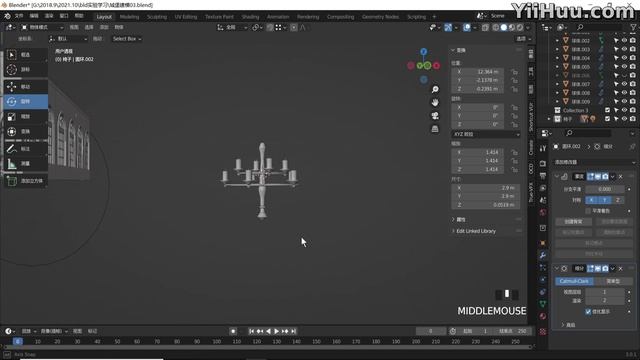Toggle Mirror modifier X axis button
Viewport: 640px width, 360px height.
click(x=591, y=200)
